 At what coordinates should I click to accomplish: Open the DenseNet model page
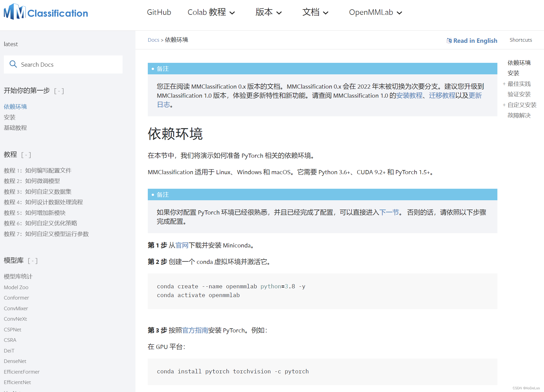click(15, 361)
